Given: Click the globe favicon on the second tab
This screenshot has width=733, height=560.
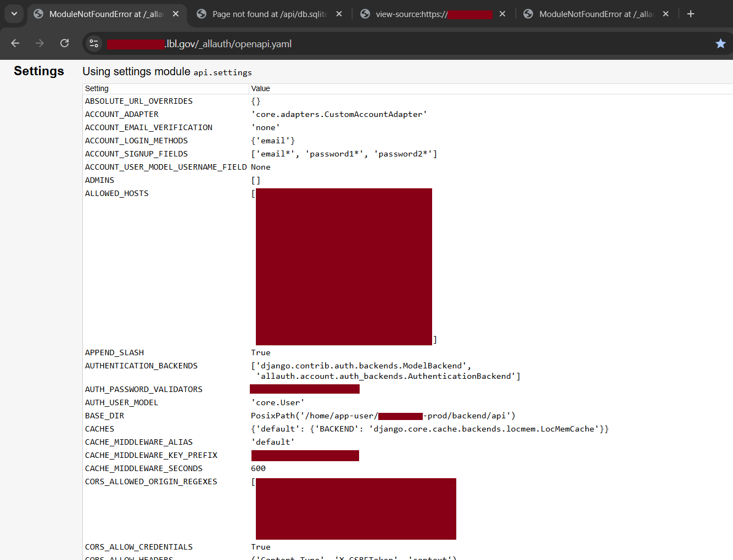Looking at the screenshot, I should click(202, 14).
